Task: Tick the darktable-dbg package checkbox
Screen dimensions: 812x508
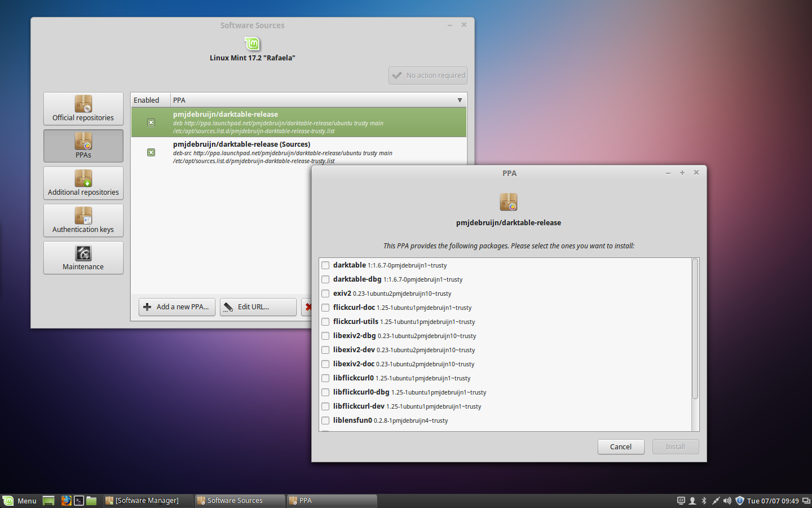Action: point(325,279)
